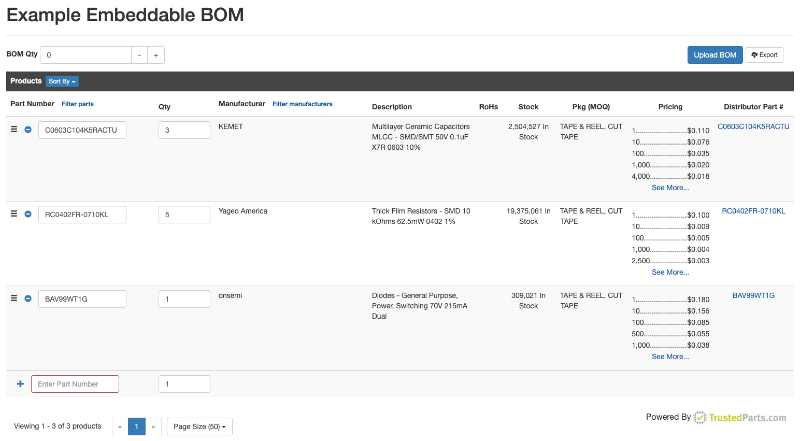Screen dimensions: 800x441
Task: Click the Filter parts link
Action: [x=78, y=104]
